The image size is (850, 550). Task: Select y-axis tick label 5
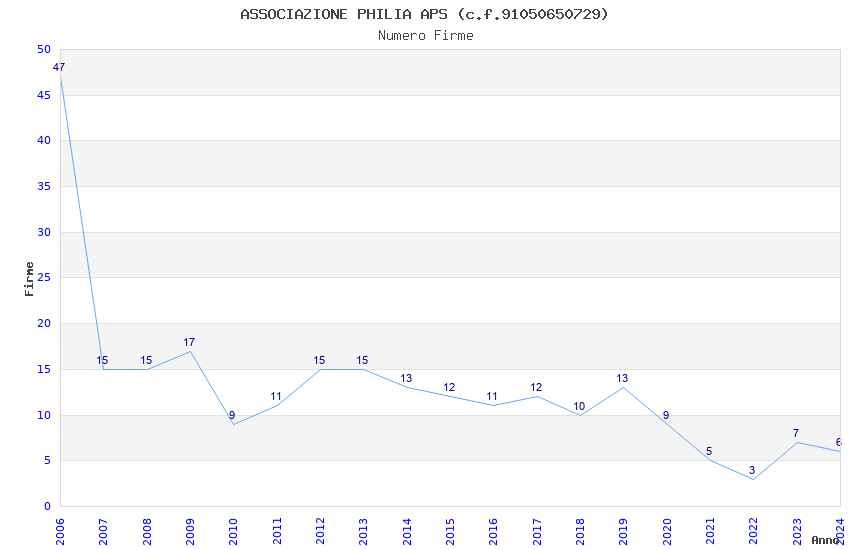(47, 461)
